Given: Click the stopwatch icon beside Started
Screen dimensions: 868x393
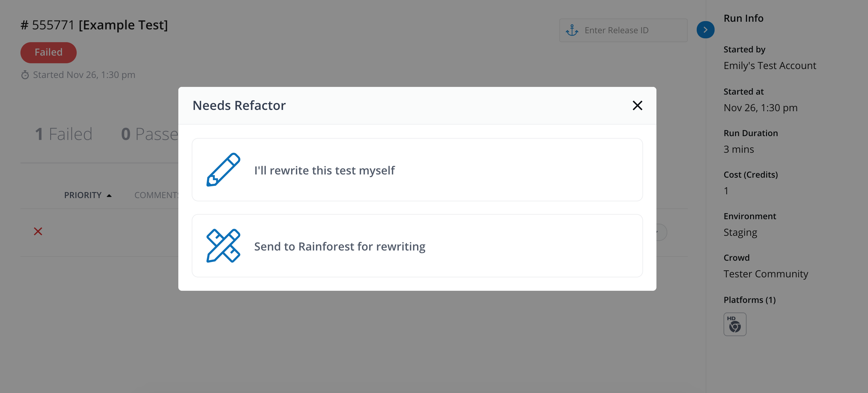Looking at the screenshot, I should click(25, 75).
